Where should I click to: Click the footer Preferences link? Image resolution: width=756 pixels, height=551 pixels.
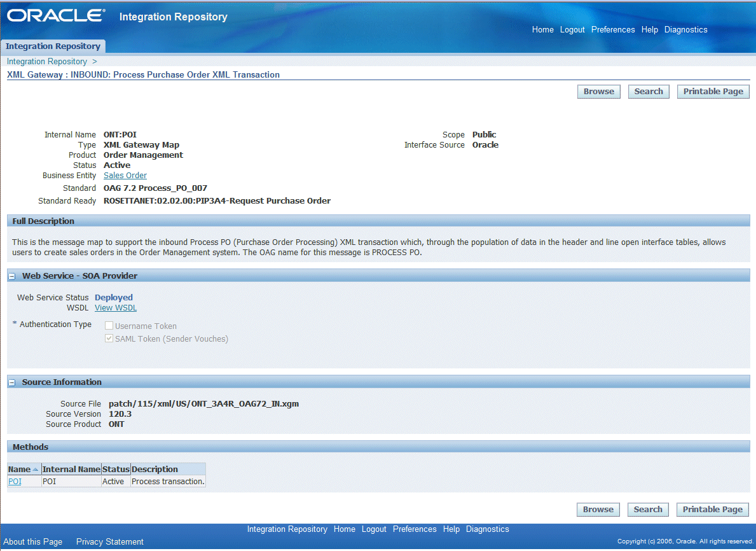point(415,529)
